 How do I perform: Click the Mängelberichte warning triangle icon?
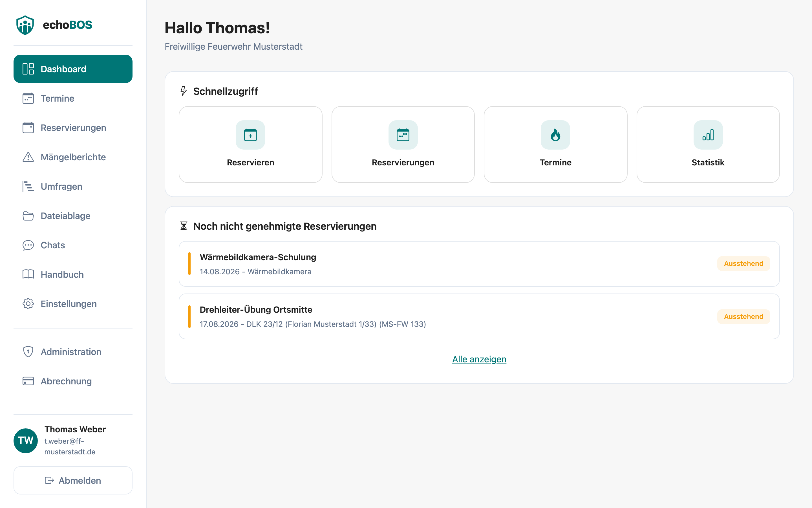coord(28,157)
